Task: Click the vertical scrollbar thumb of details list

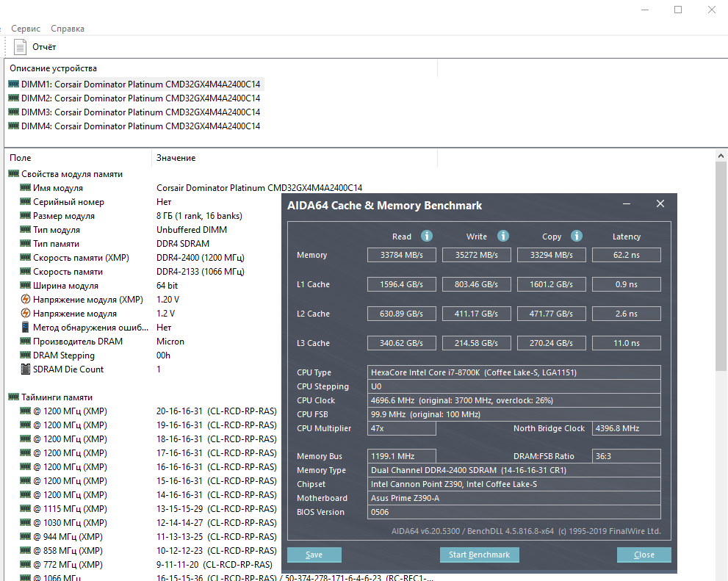Action: coord(721,266)
